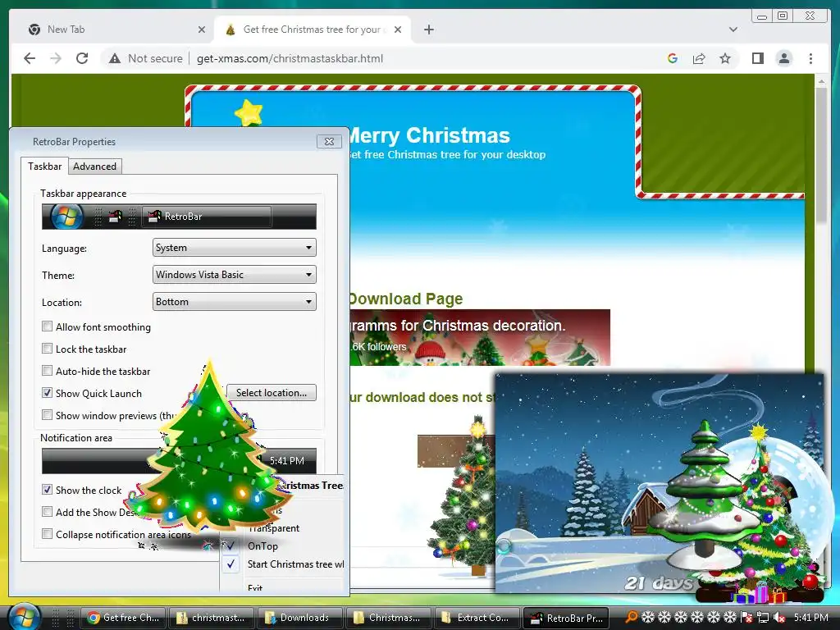
Task: Check Collapse notification area icons
Action: coord(47,533)
